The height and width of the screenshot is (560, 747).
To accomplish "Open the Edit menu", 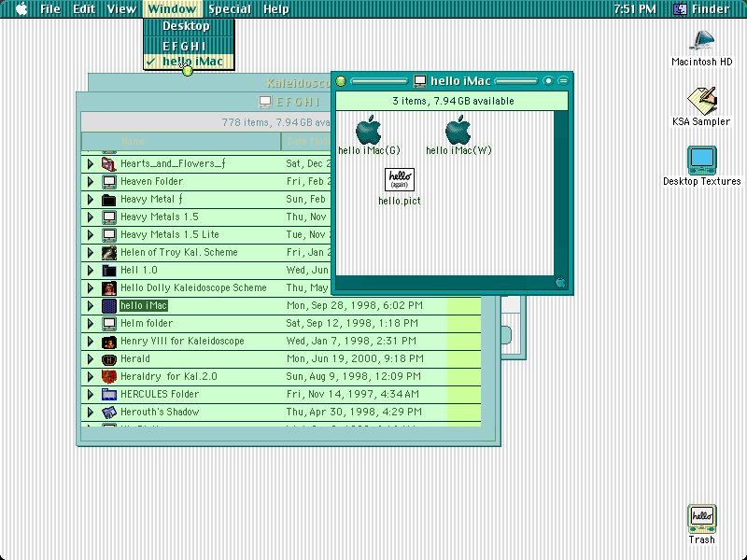I will point(84,9).
